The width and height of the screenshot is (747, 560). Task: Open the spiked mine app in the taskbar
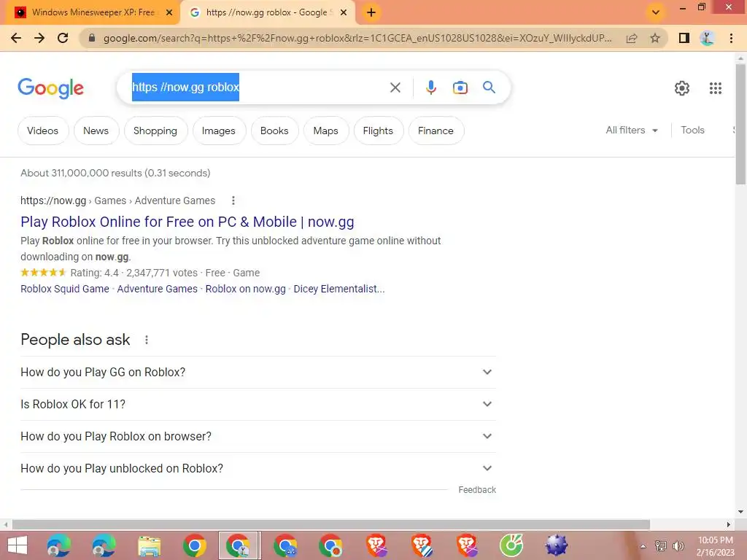(556, 545)
